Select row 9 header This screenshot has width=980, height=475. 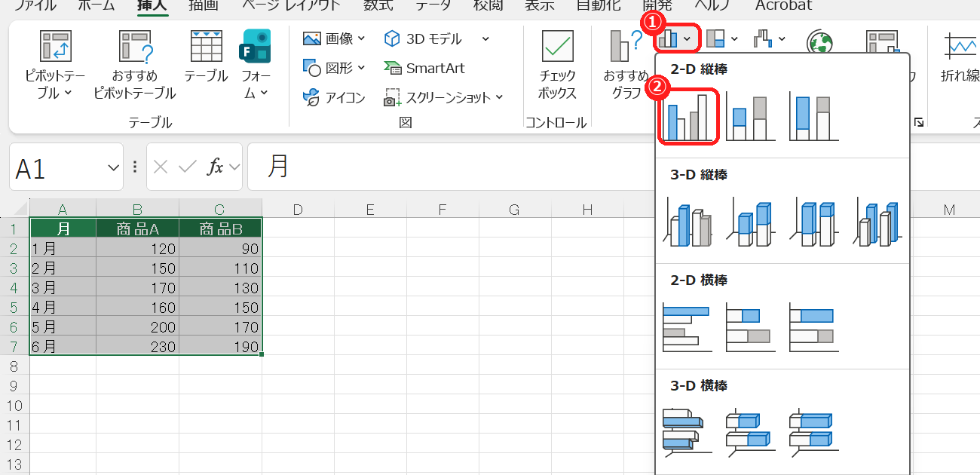point(15,385)
